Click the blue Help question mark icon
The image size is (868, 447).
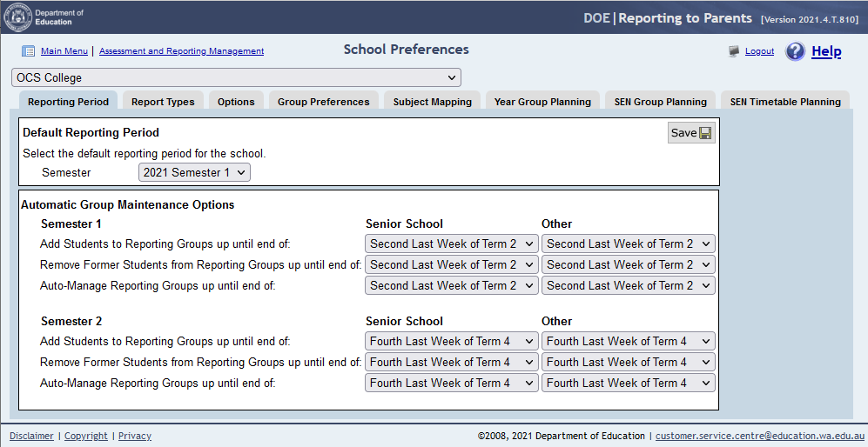[795, 51]
